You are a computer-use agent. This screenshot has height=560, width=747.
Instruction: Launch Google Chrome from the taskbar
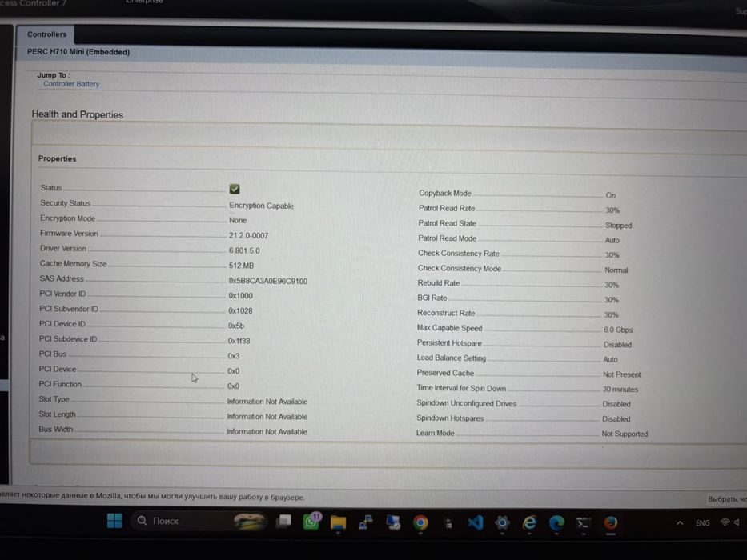coord(420,523)
